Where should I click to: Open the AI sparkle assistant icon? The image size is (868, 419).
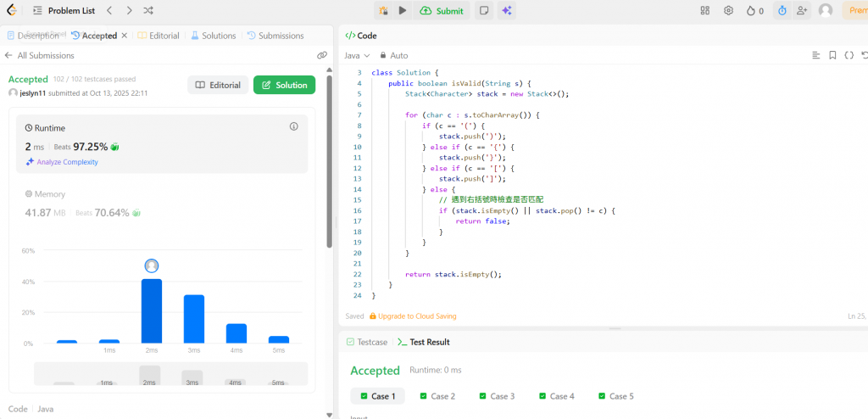tap(507, 10)
